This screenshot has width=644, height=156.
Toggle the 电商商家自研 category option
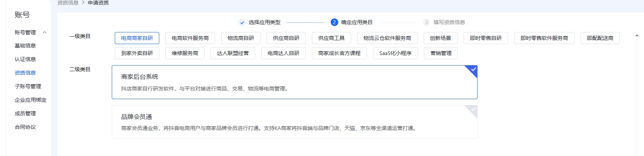137,38
